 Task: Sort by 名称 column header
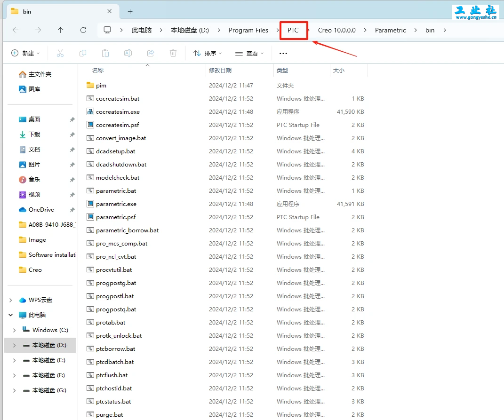[x=98, y=71]
